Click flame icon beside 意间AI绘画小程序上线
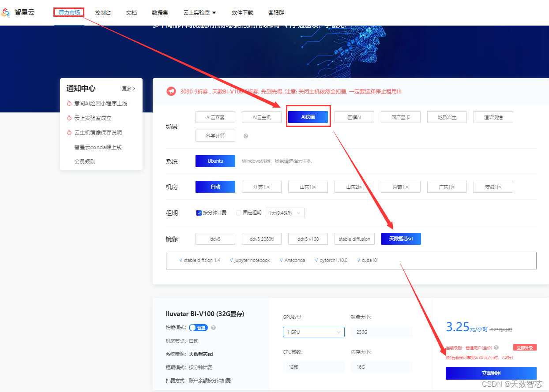 [x=69, y=104]
